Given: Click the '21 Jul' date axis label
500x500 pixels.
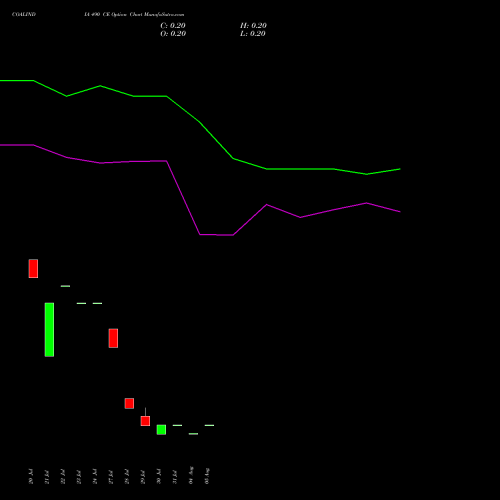Looking at the screenshot, I should [x=47, y=477].
